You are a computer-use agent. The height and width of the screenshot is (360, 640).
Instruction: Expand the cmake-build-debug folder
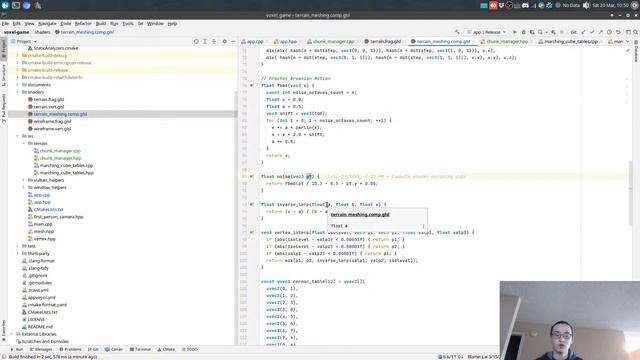[18, 56]
